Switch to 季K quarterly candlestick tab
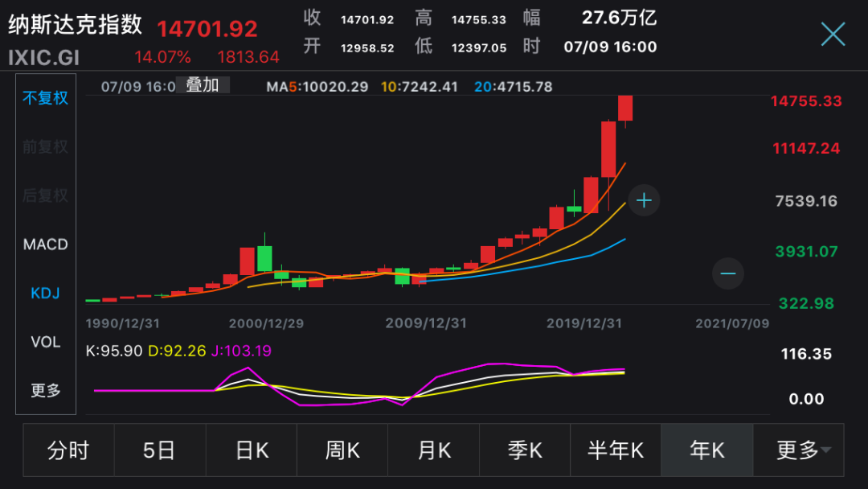Screen dimensions: 868x489 click(x=525, y=450)
